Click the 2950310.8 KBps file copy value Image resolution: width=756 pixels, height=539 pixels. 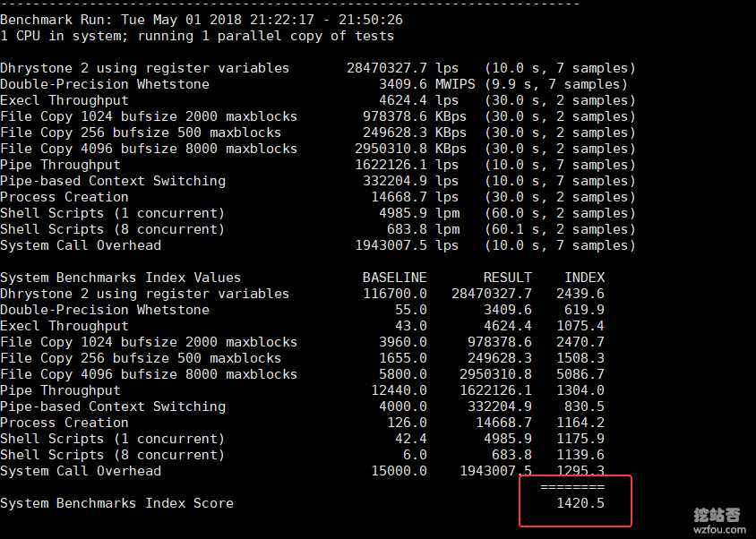(410, 149)
